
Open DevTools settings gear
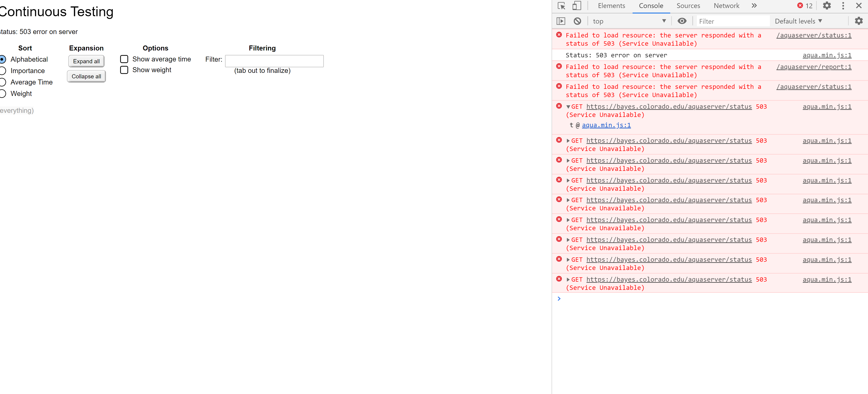827,6
